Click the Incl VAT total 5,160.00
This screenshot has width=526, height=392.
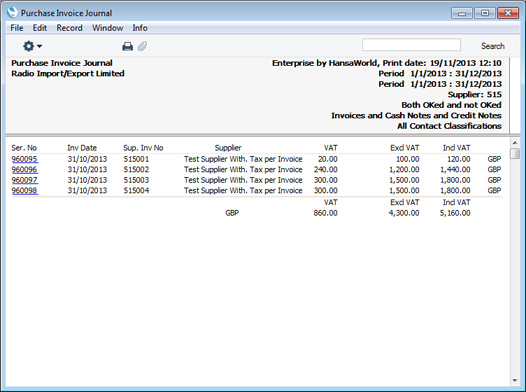tap(455, 213)
